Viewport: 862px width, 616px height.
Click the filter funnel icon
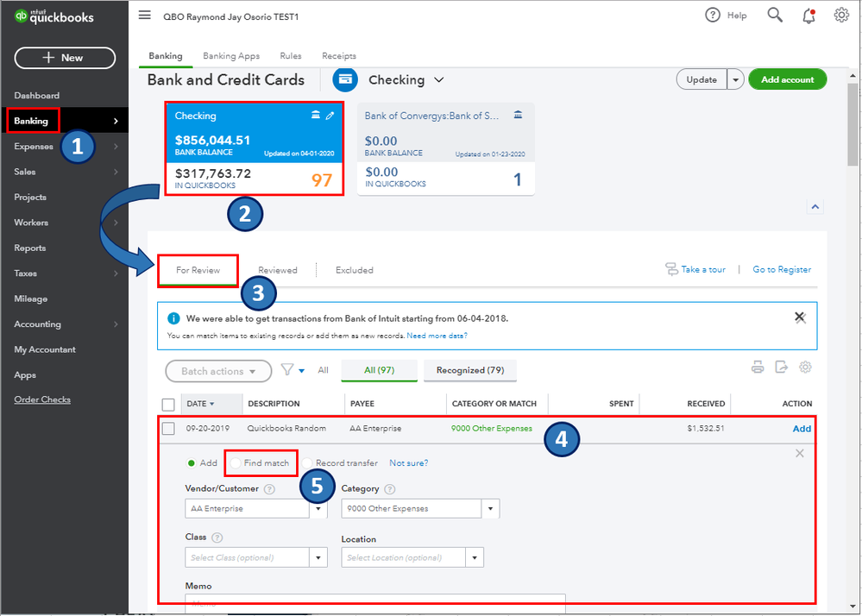pyautogui.click(x=287, y=370)
